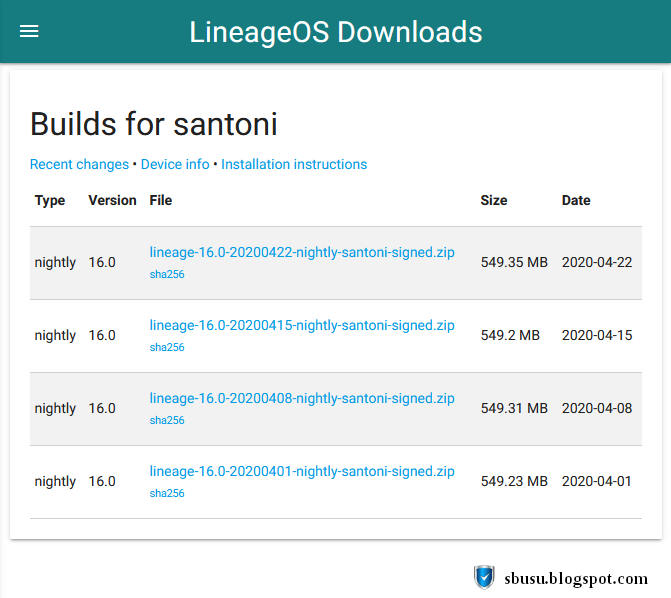This screenshot has height=598, width=671.
Task: Download lineage-16.0-20200401-nightly-santoni-signed.zip
Action: (302, 471)
